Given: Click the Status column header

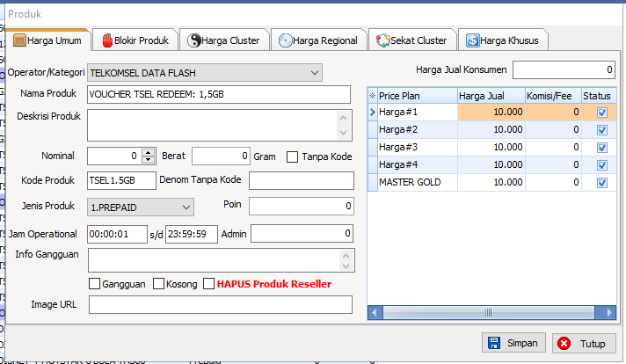Looking at the screenshot, I should pyautogui.click(x=599, y=96).
